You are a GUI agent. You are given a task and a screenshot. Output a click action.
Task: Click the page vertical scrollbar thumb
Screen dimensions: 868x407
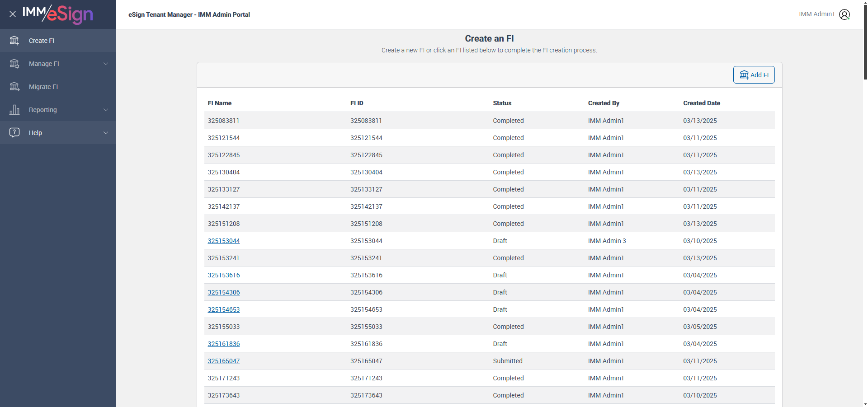point(865,41)
